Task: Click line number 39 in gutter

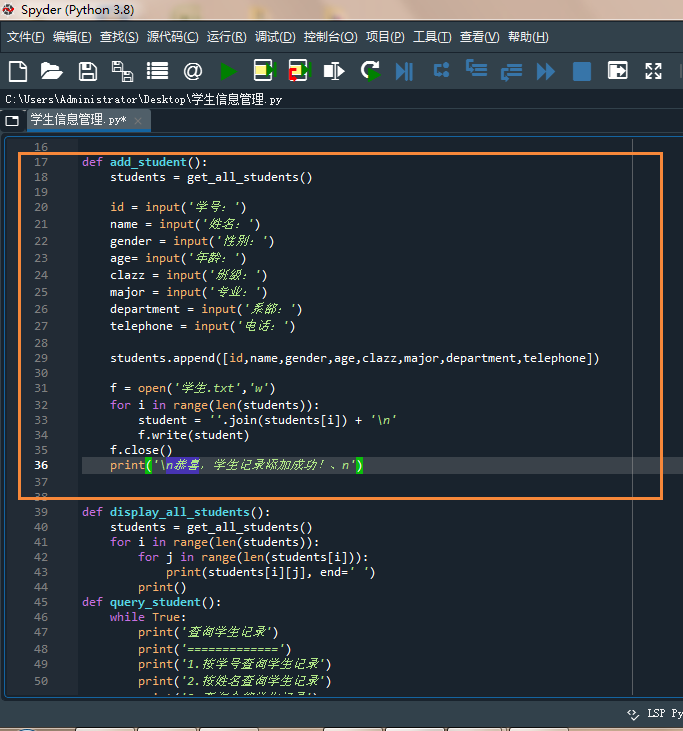Action: [41, 512]
